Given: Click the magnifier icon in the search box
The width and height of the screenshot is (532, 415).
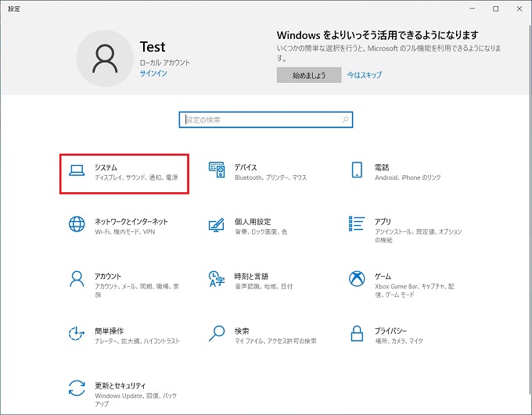Looking at the screenshot, I should pos(345,120).
